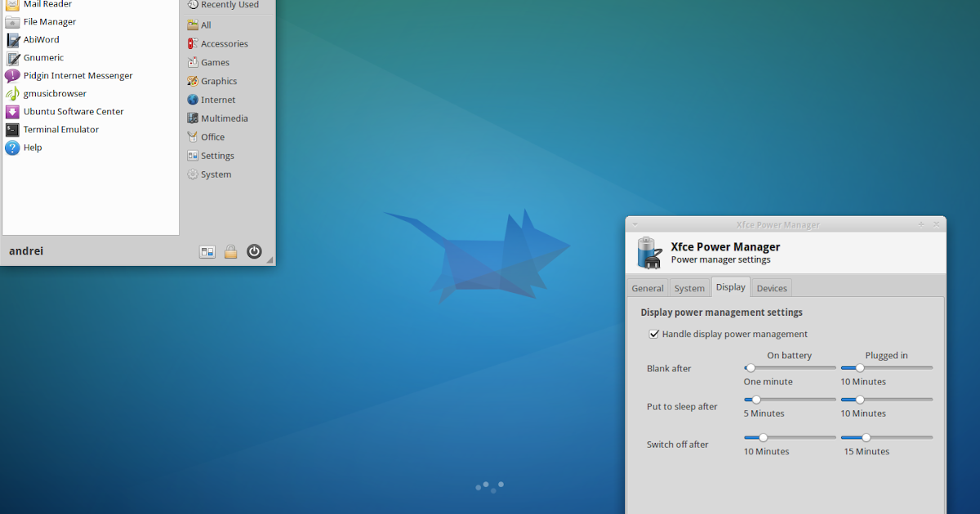Viewport: 980px width, 514px height.
Task: Open the General power settings tab
Action: point(647,287)
